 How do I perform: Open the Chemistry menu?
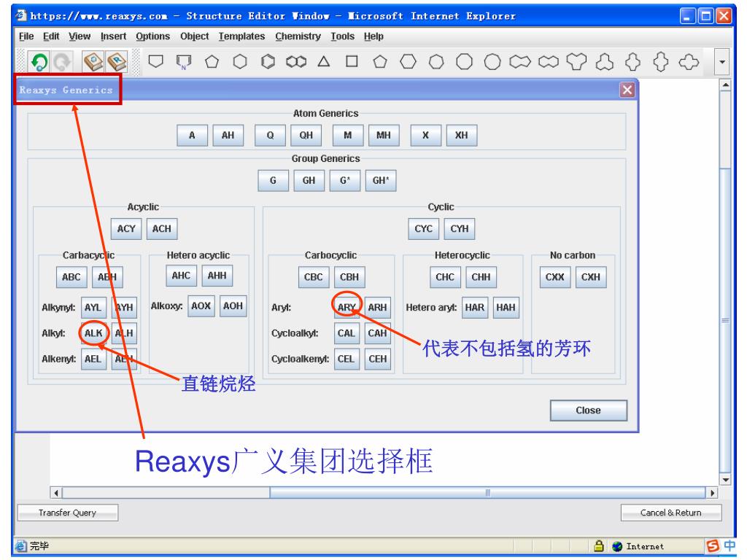298,36
